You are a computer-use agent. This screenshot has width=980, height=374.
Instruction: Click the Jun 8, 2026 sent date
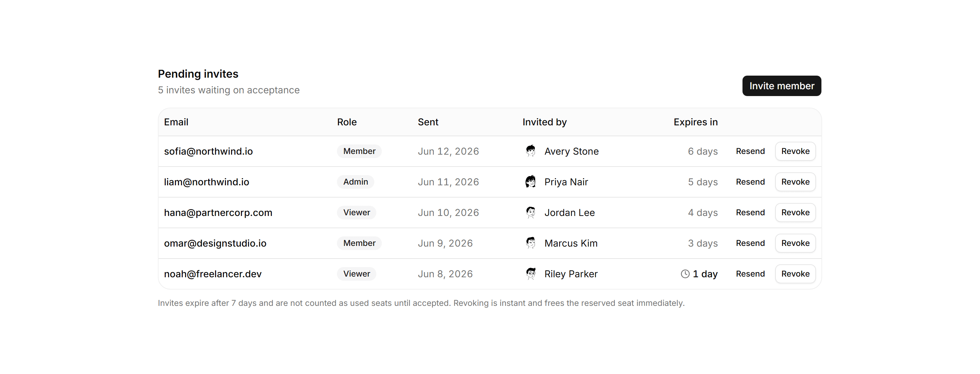[445, 274]
